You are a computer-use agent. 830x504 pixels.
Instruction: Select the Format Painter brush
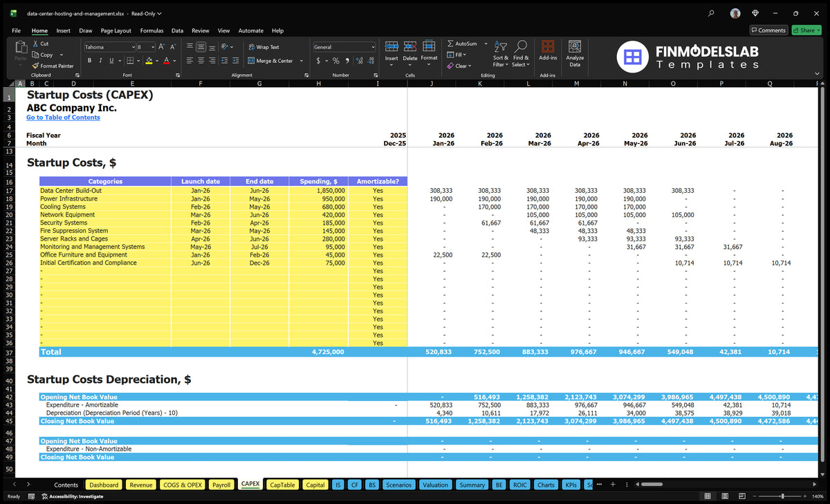[x=35, y=66]
